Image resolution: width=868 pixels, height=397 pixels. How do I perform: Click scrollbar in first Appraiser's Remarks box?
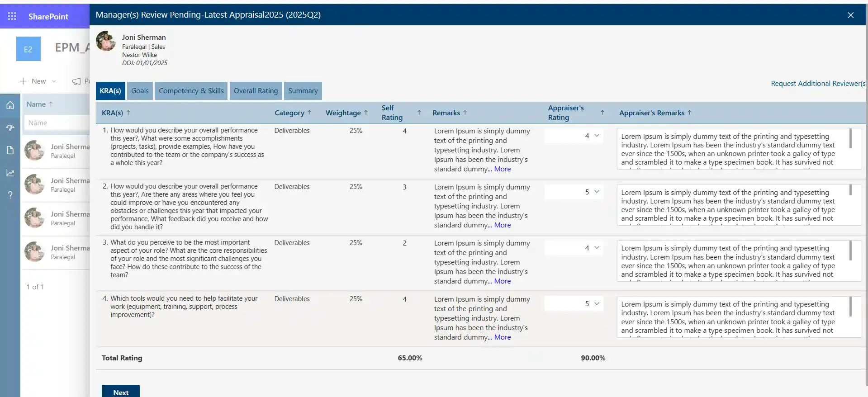[x=850, y=138]
